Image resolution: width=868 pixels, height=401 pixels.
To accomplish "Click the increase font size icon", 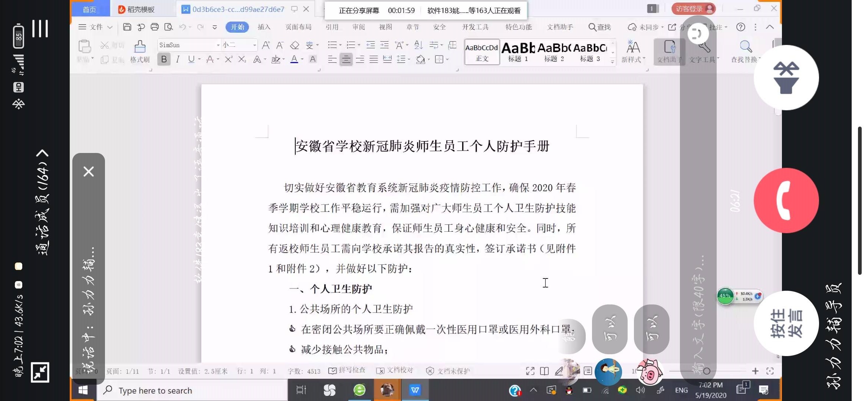I will click(x=266, y=45).
